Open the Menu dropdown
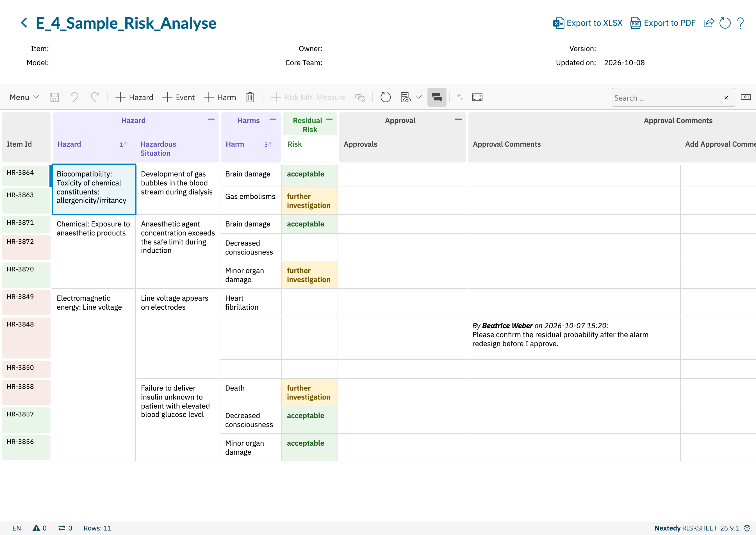Image resolution: width=756 pixels, height=535 pixels. point(24,97)
